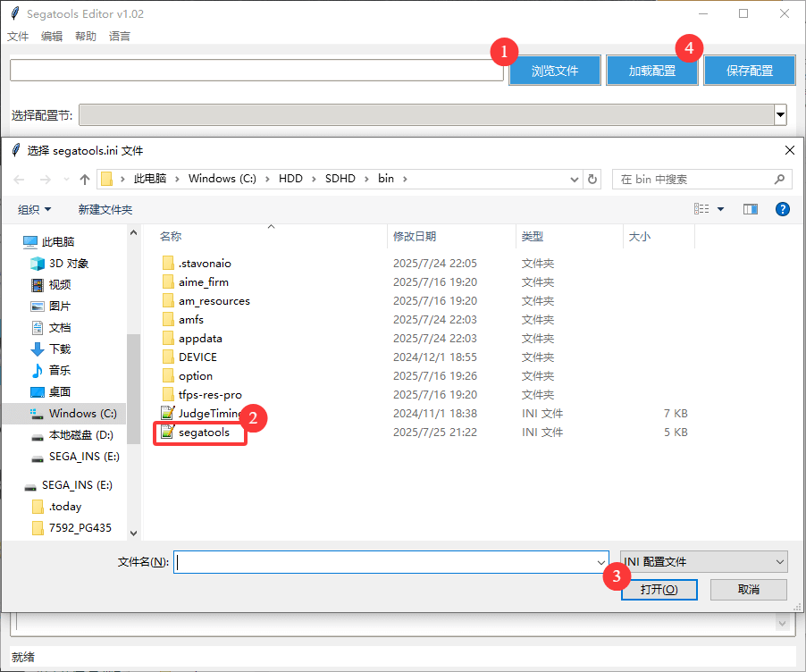The image size is (806, 672).
Task: Select the .stavonaio folder icon
Action: [x=168, y=264]
